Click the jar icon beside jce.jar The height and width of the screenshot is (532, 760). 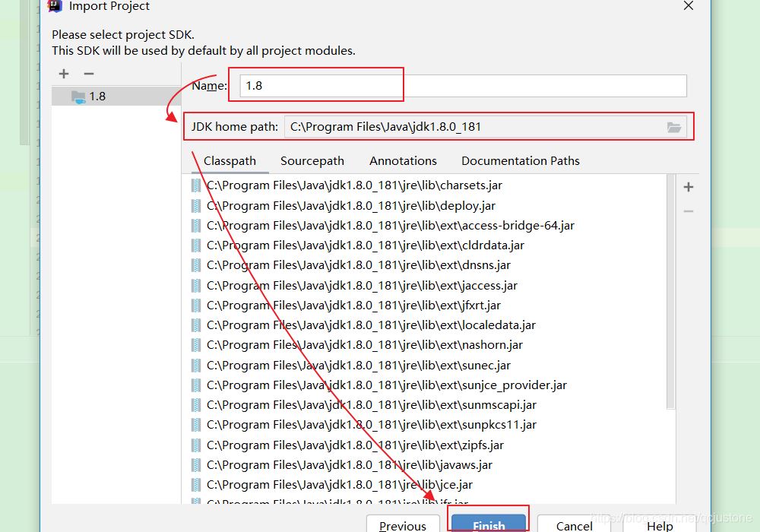tap(196, 485)
